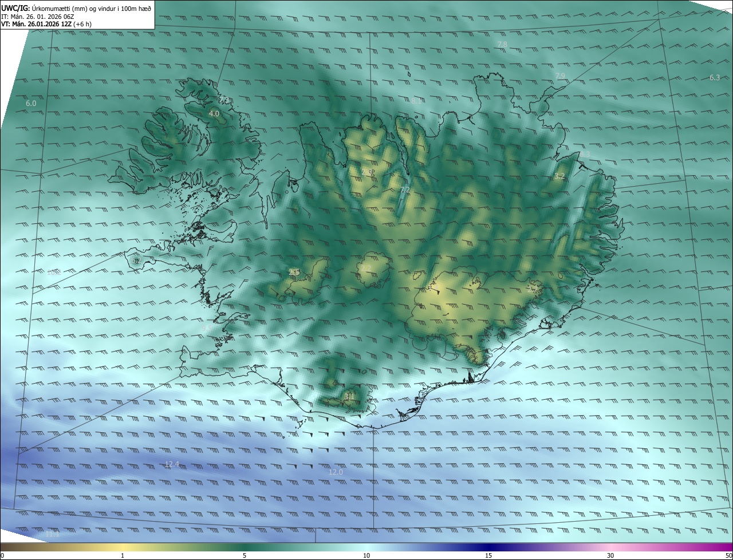Click the map value "7.2"
The height and width of the screenshot is (560, 733).
[x=405, y=190]
